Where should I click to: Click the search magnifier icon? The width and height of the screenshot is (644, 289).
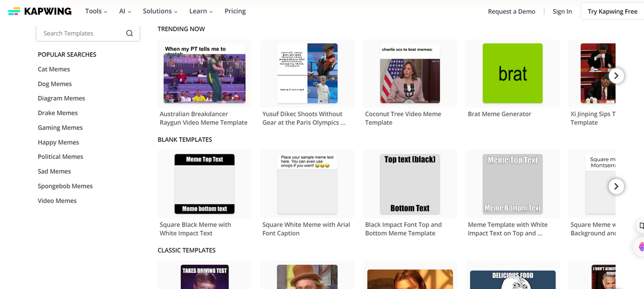(129, 33)
